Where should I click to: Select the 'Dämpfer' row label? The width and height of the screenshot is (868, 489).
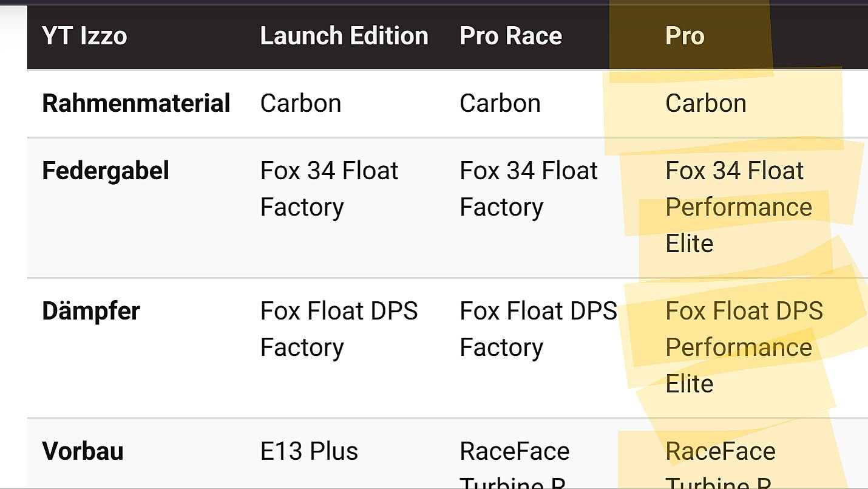click(91, 311)
